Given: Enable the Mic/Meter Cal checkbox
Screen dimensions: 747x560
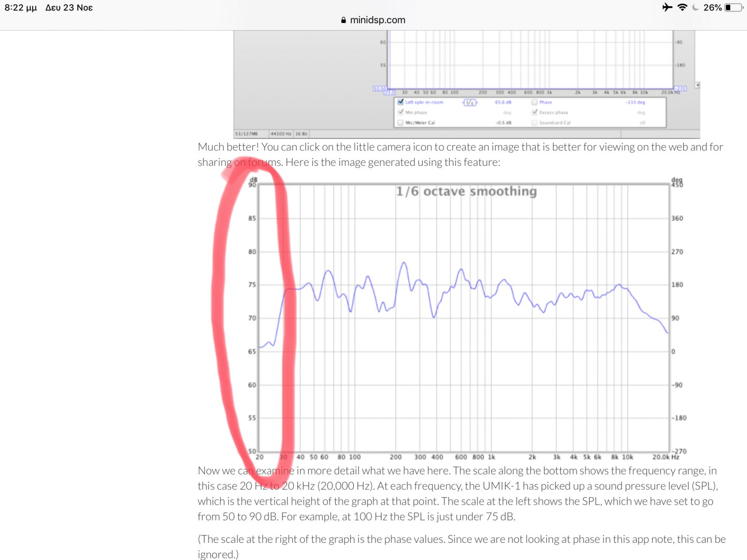Looking at the screenshot, I should click(400, 123).
